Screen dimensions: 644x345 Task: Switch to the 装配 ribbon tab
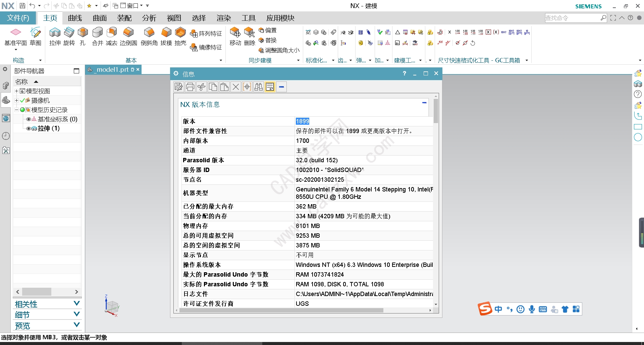(124, 18)
